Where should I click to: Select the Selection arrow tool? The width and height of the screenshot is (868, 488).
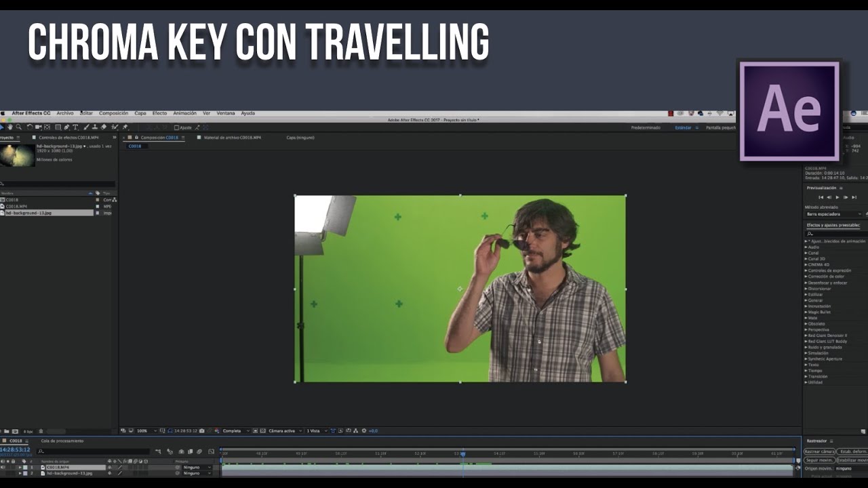[x=2, y=127]
